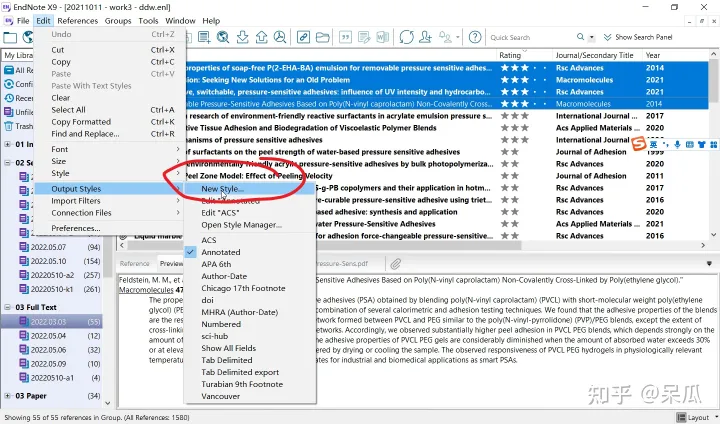Expand the Font submenu

pos(110,149)
